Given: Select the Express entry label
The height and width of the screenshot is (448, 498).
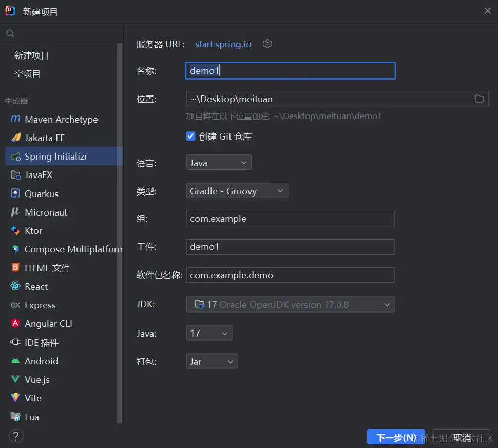Looking at the screenshot, I should pyautogui.click(x=41, y=305).
